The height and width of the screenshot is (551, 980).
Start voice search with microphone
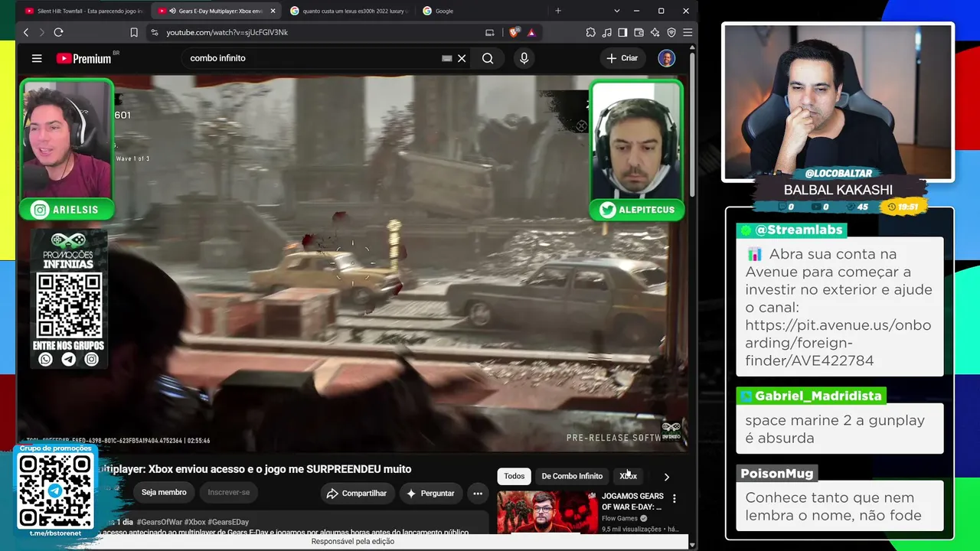(524, 58)
